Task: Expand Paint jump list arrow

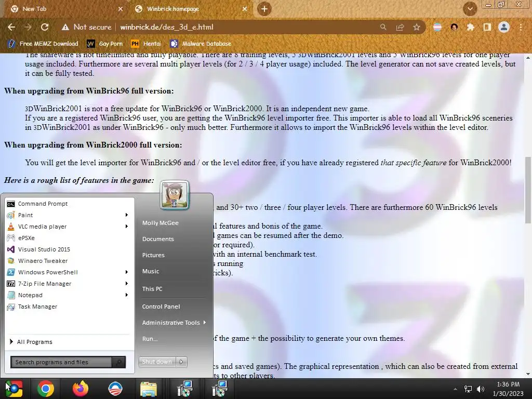Action: pyautogui.click(x=127, y=215)
